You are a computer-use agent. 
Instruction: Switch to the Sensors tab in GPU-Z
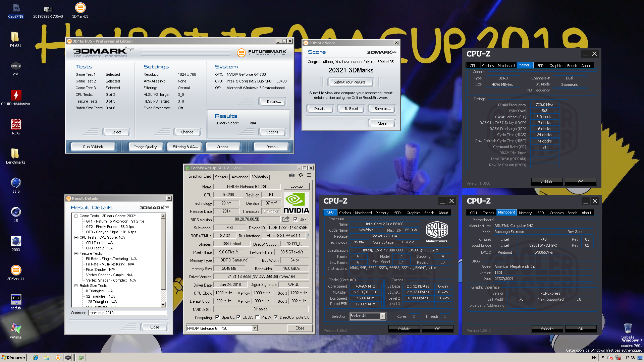pos(221,177)
